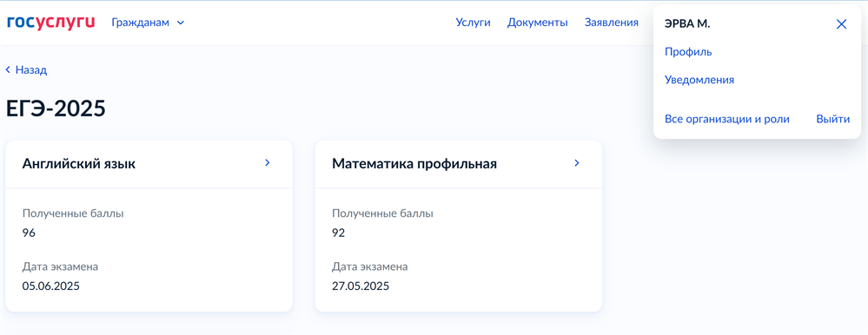Viewport: 868px width, 335px height.
Task: Open Уведомления in user menu
Action: click(x=699, y=80)
